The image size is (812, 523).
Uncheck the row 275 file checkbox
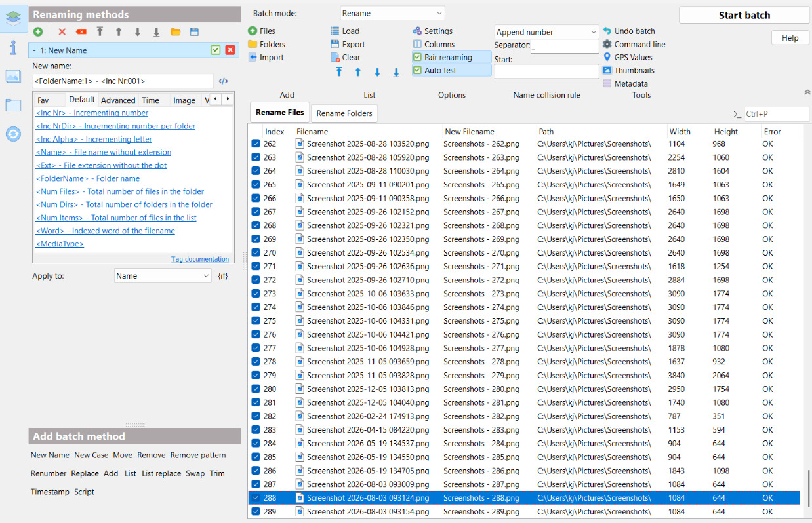(256, 320)
